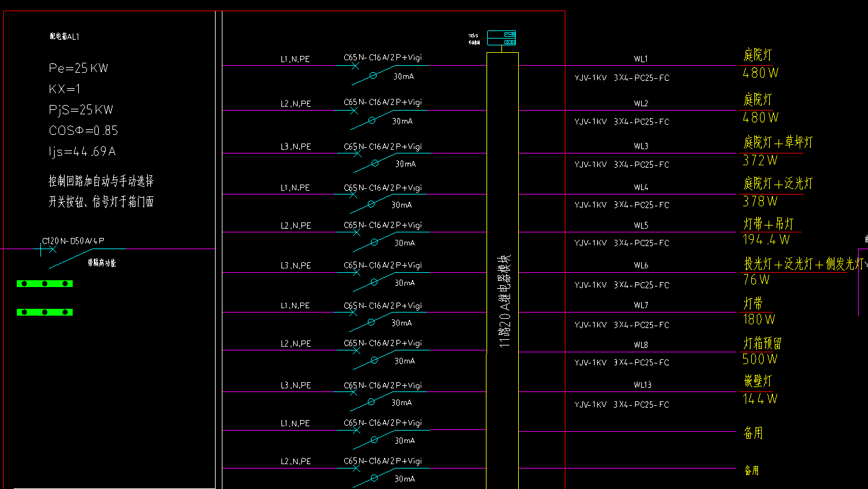Click the L3,N,PE phase label on WL3 circuit

tap(295, 147)
